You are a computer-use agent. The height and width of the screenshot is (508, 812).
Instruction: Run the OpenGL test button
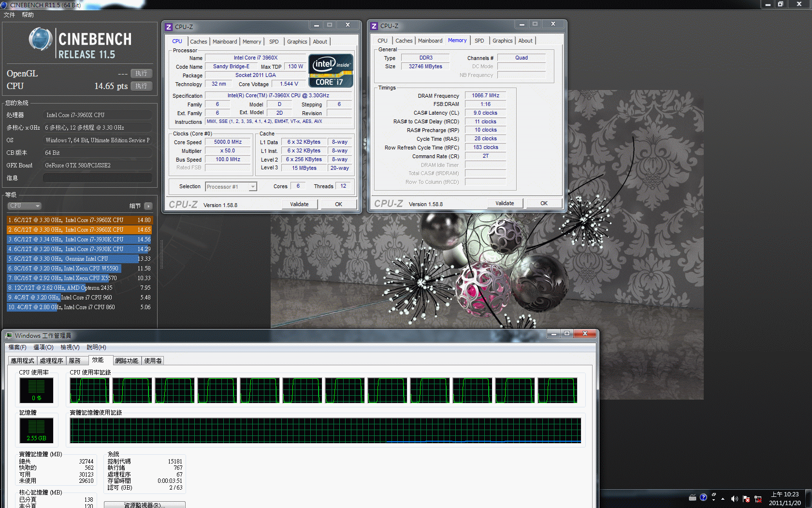[x=141, y=74]
